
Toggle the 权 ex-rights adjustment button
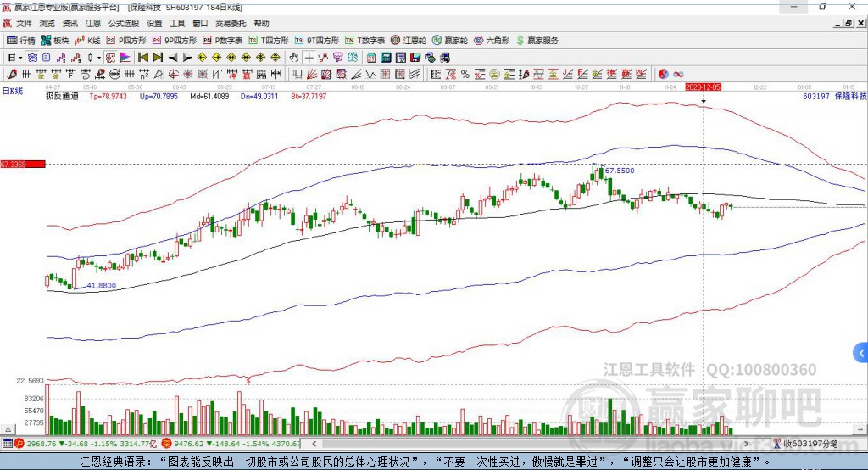tap(110, 57)
